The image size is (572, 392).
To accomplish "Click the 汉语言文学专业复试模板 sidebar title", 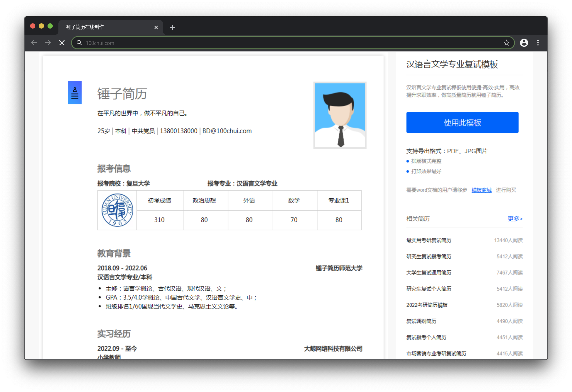I will 452,64.
